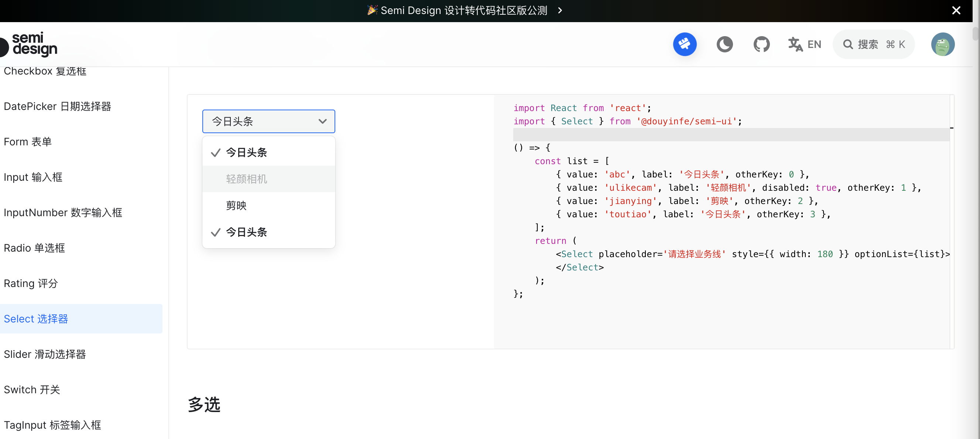Open the Semi Design announcement link
Screen dimensions: 980x439
(x=464, y=10)
